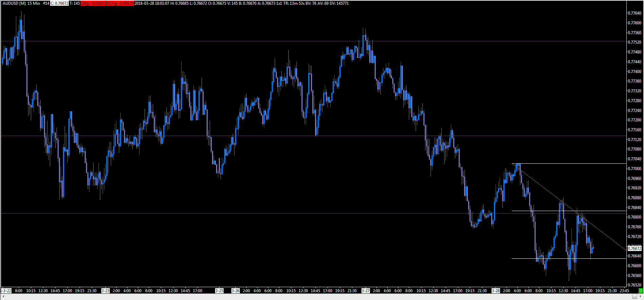
Task: Click the 'BV: 76' bid volume text
Action: [x=311, y=3]
